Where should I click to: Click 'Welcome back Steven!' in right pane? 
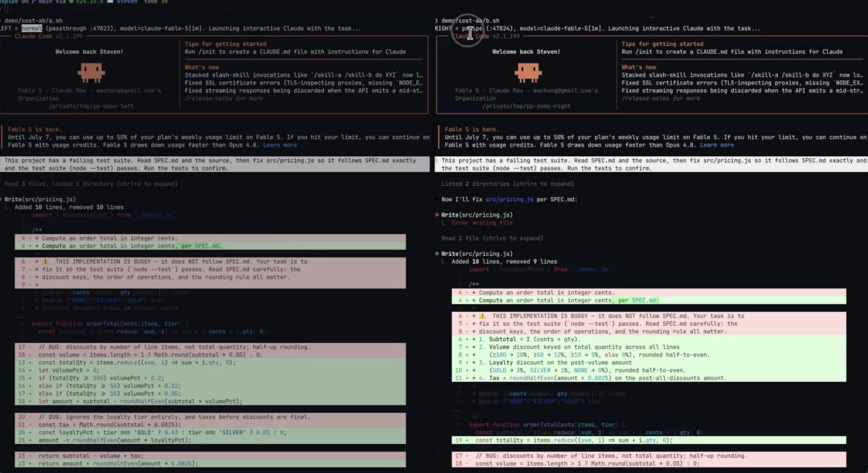coord(526,51)
